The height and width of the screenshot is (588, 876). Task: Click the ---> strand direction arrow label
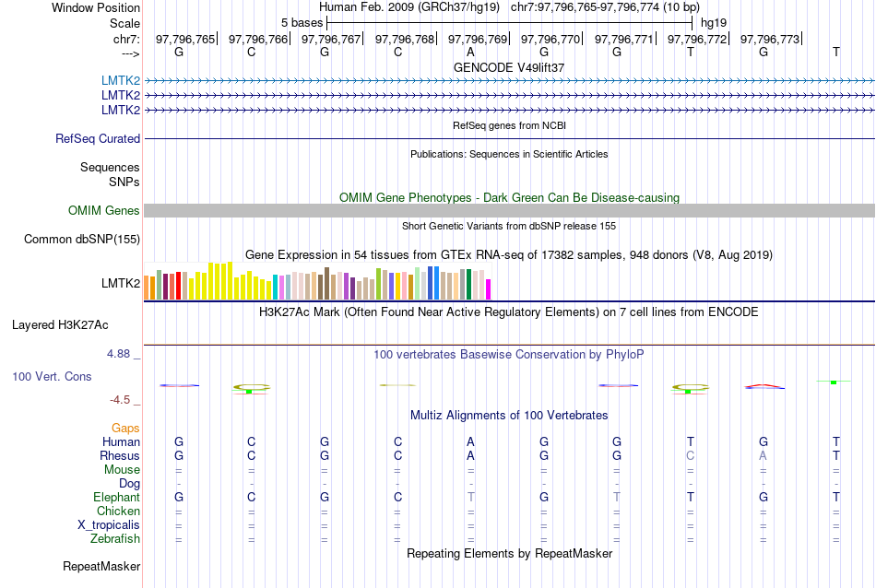click(130, 53)
